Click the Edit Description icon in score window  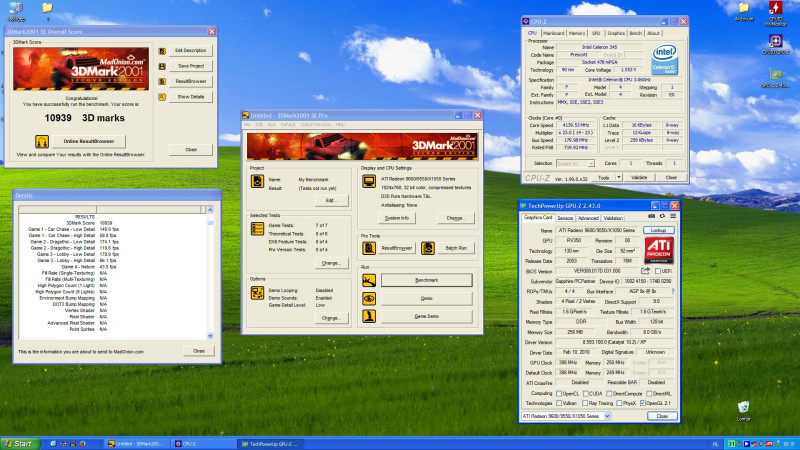162,51
